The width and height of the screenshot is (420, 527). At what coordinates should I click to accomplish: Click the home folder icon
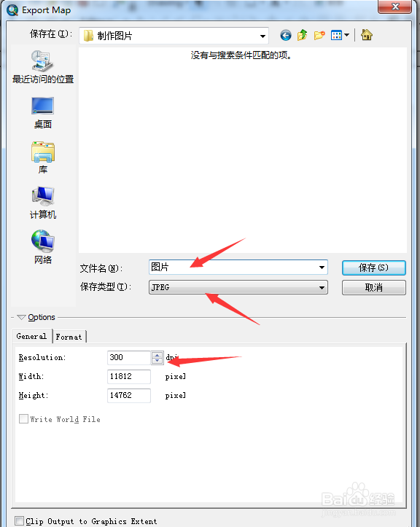[367, 34]
